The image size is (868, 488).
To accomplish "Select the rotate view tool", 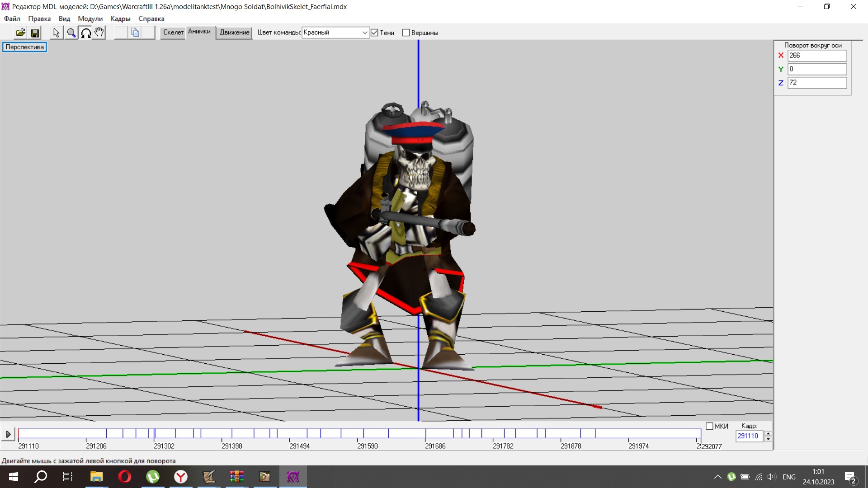I will tap(85, 33).
